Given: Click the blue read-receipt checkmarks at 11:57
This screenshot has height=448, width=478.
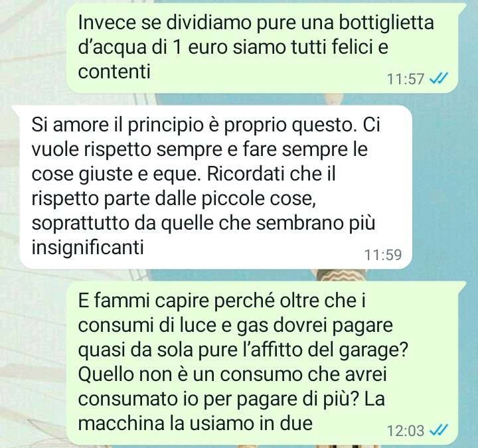Looking at the screenshot, I should 438,79.
